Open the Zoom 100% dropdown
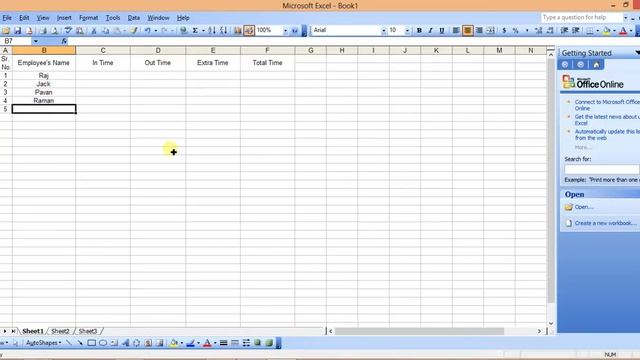This screenshot has height=360, width=640. pyautogui.click(x=285, y=31)
